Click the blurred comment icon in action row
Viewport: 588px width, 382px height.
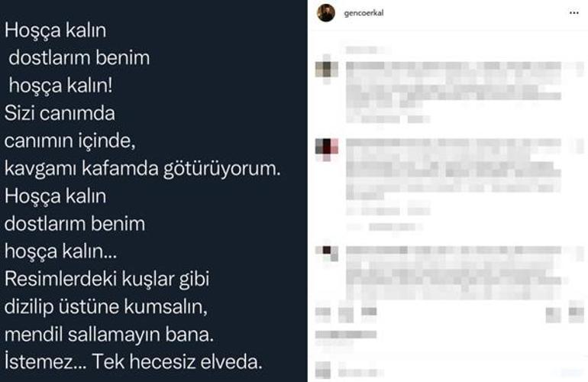coord(347,312)
